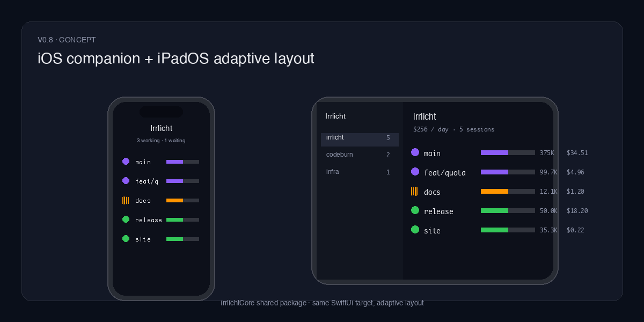The image size is (644, 322).
Task: Click the session count 1 beside infra
Action: pos(388,172)
